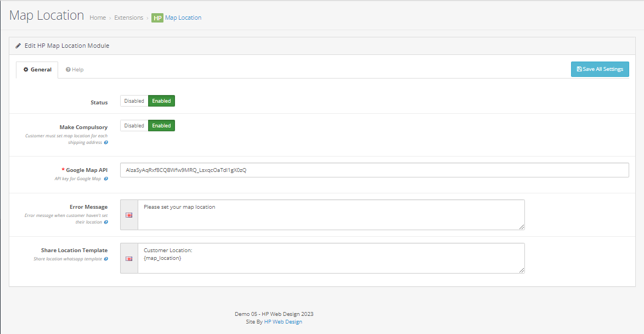Click help icon beside API key hint
Viewport: 644px width, 334px height.
point(106,179)
